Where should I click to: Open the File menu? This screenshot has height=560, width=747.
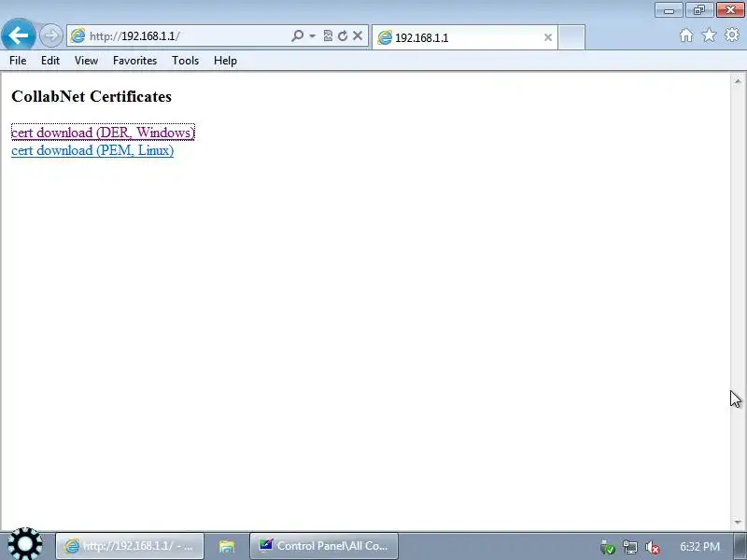(x=18, y=61)
